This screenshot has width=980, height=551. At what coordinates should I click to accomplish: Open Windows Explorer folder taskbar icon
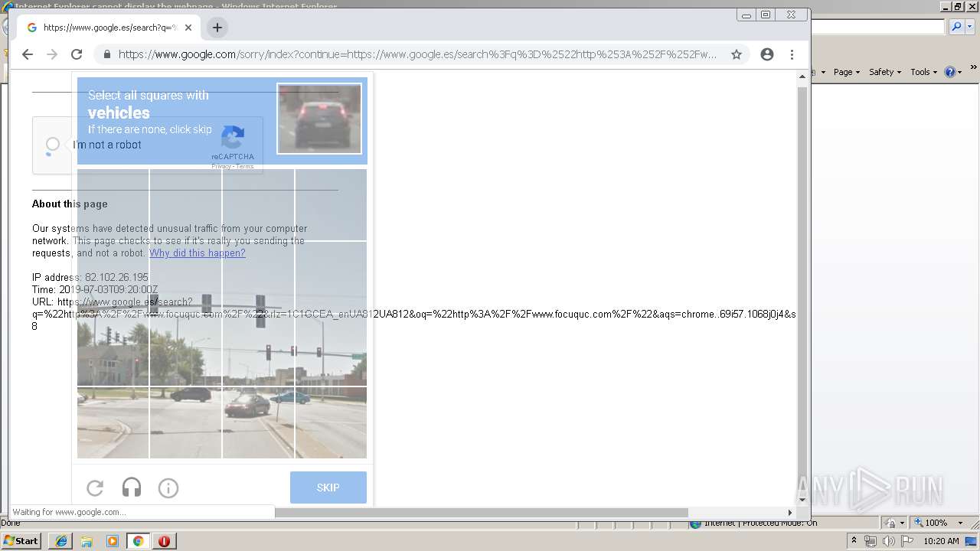(87, 541)
